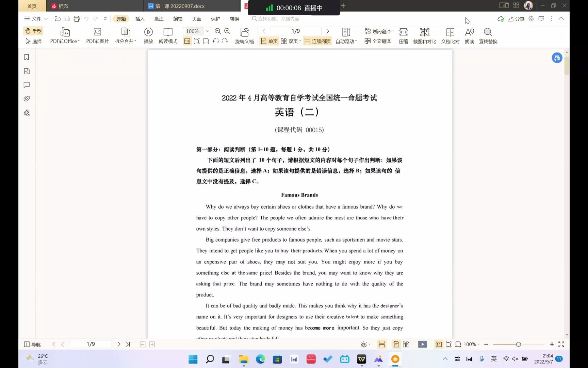Screen dimensions: 588x368
Task: Zoom in with the plus magnifier
Action: pos(227,31)
